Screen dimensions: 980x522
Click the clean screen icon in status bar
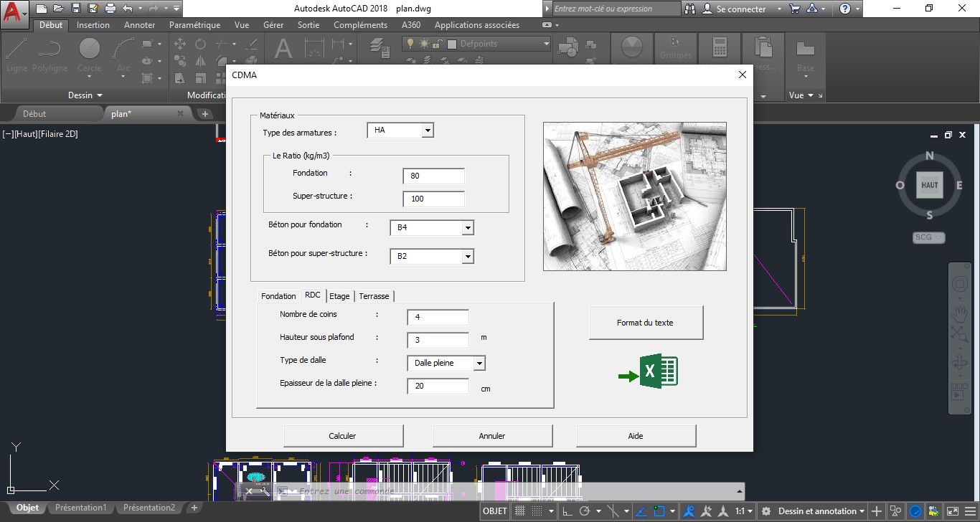click(x=952, y=511)
